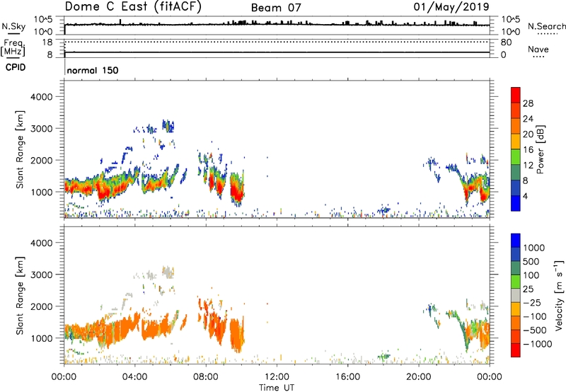Click the "04:00" time tick label
Image resolution: width=566 pixels, height=392 pixels.
pyautogui.click(x=134, y=377)
